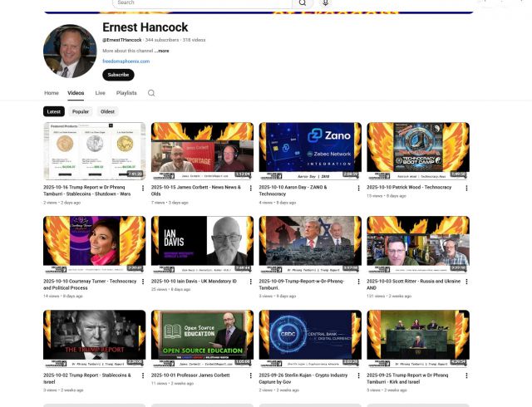The image size is (532, 407).
Task: Open options menu for James Corbett News video
Action: click(x=250, y=188)
